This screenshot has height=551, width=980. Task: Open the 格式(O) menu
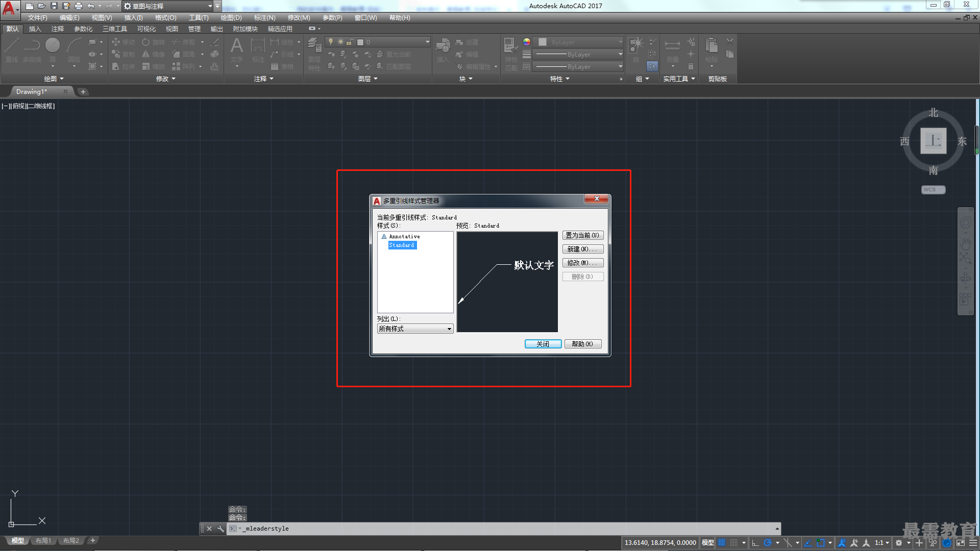click(165, 18)
